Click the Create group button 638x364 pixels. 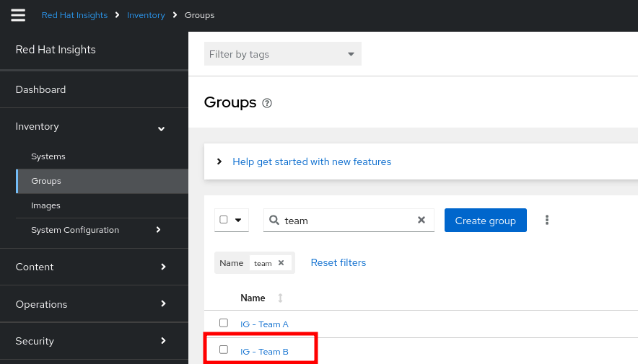[485, 221]
